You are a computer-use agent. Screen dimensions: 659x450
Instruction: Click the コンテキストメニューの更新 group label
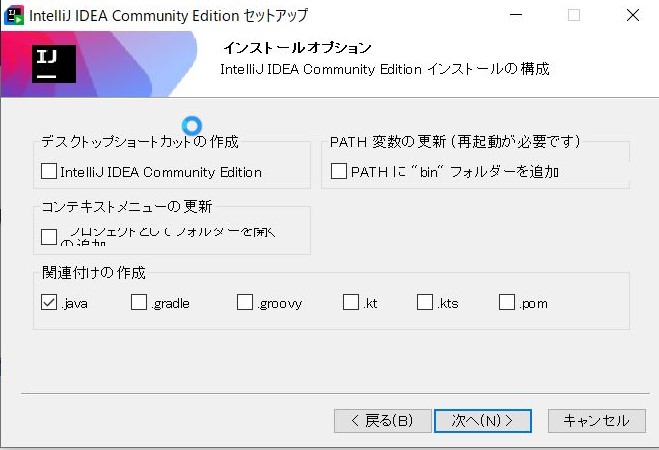127,206
